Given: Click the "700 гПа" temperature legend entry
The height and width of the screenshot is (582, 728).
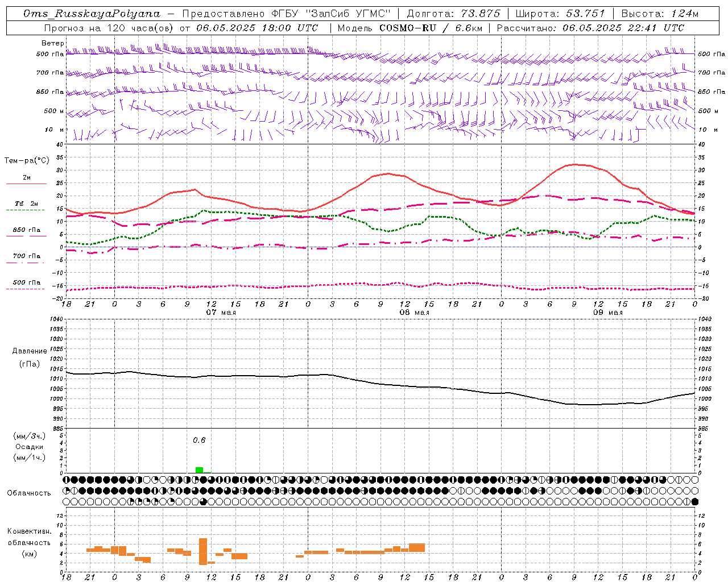Looking at the screenshot, I should click(x=26, y=256).
